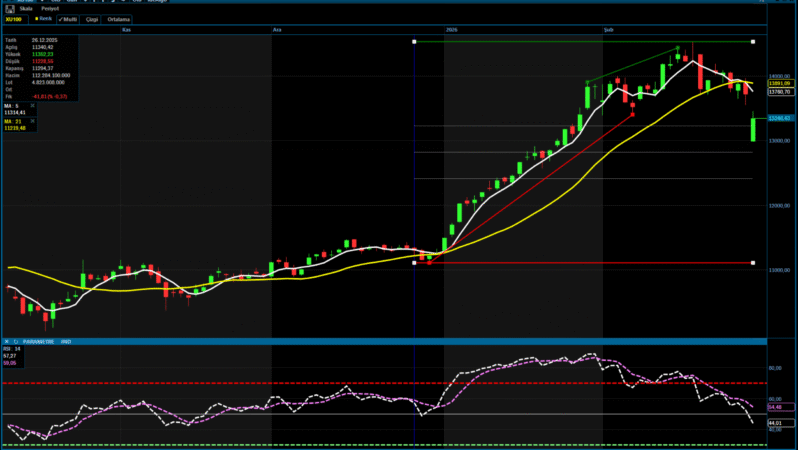Image resolution: width=798 pixels, height=450 pixels.
Task: Select the Ortalama tab
Action: tap(119, 18)
